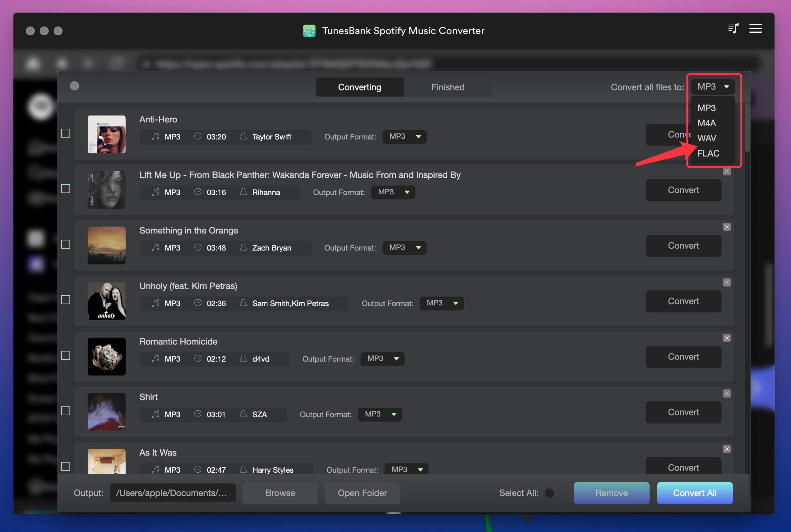791x532 pixels.
Task: Click the Remove button
Action: pyautogui.click(x=611, y=493)
